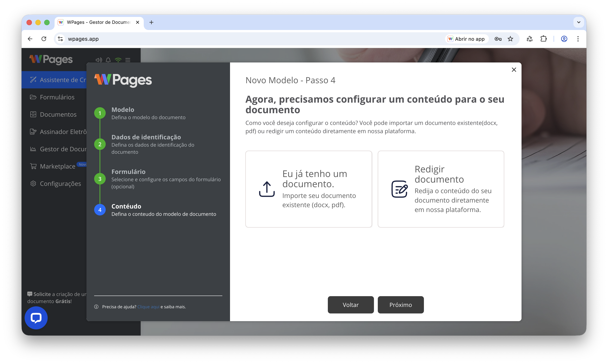
Task: Open the live chat bubble
Action: click(x=36, y=318)
